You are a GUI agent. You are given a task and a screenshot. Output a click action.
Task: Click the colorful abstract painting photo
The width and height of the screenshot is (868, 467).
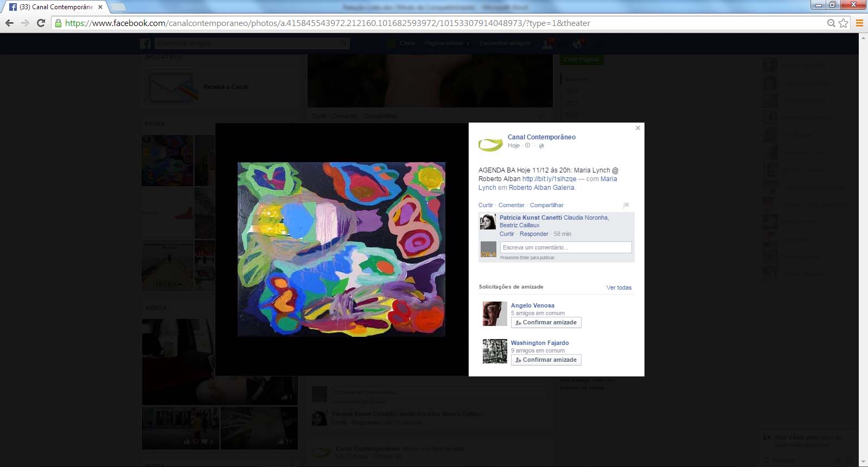(x=341, y=249)
